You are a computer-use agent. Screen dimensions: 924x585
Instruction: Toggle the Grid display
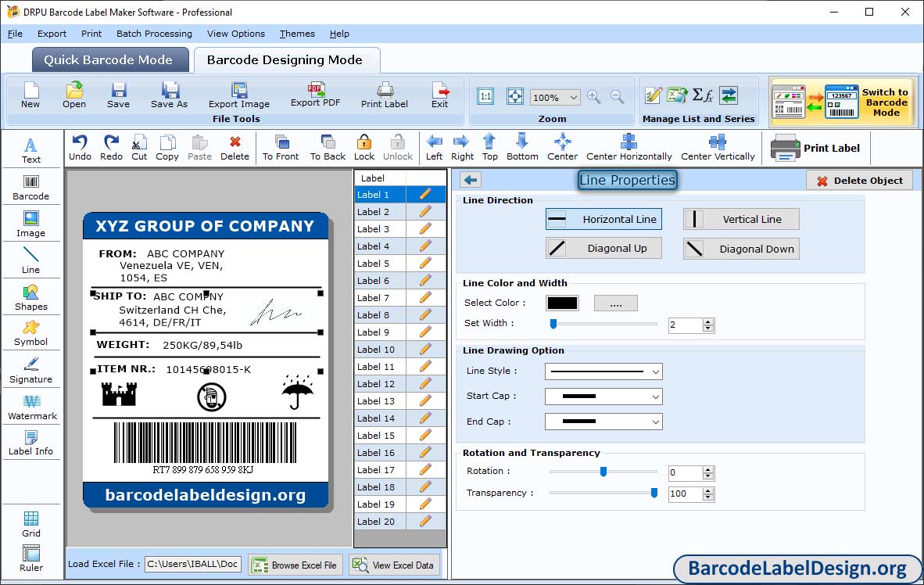31,524
